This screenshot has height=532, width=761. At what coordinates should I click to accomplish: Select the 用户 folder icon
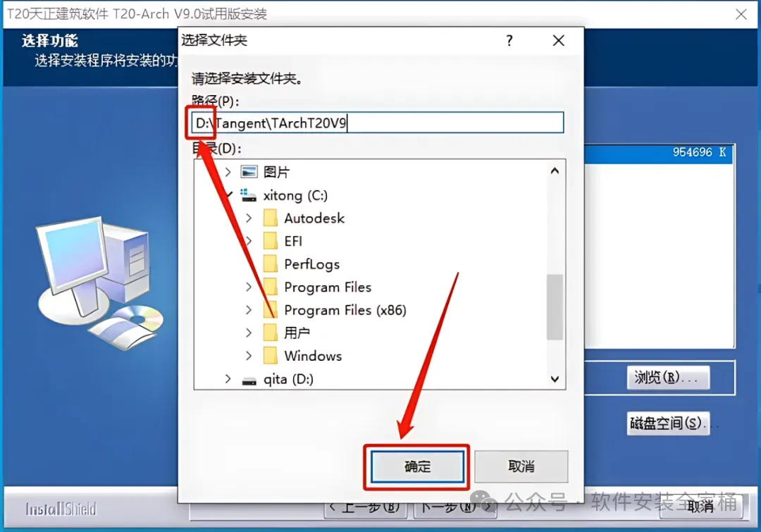(x=271, y=333)
